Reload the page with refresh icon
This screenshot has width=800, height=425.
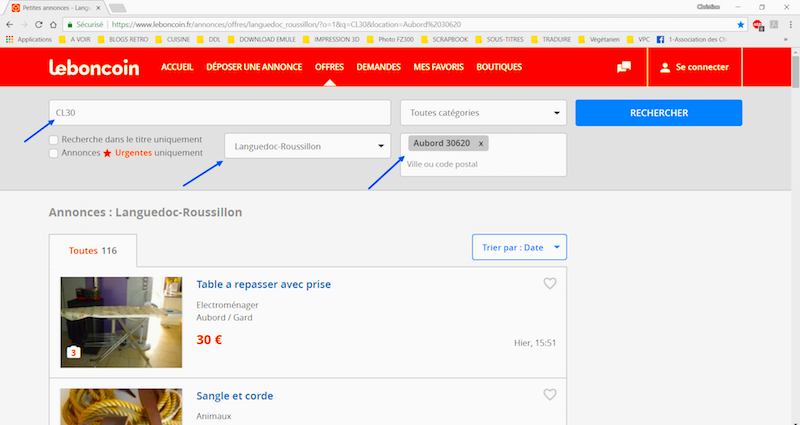tap(39, 24)
